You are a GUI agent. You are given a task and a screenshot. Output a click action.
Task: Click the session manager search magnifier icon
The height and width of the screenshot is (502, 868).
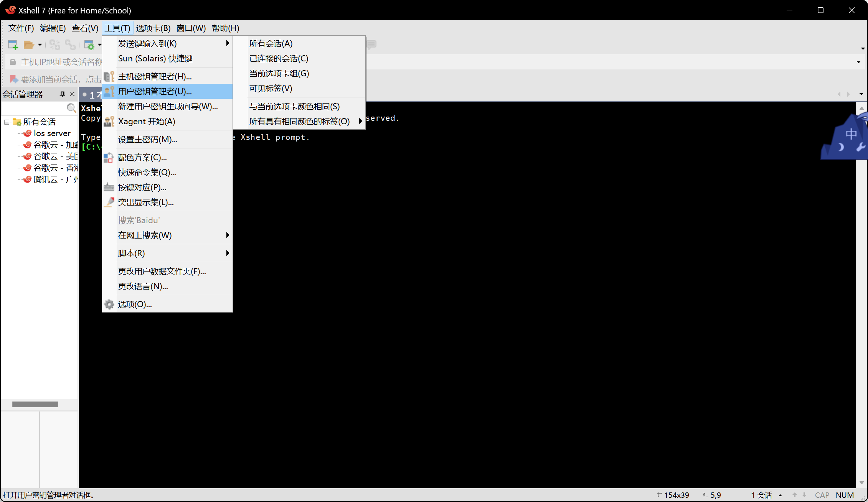click(71, 108)
